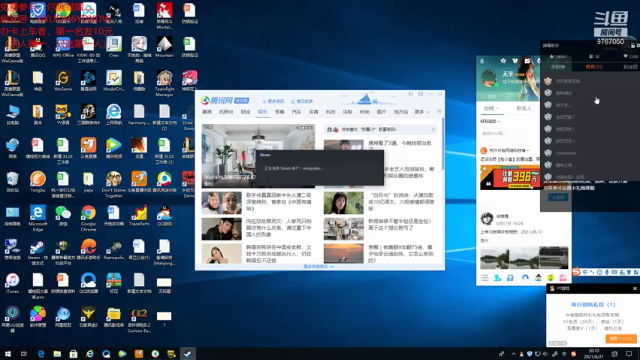
Task: Open the TracePath desktop shortcut
Action: (139, 216)
